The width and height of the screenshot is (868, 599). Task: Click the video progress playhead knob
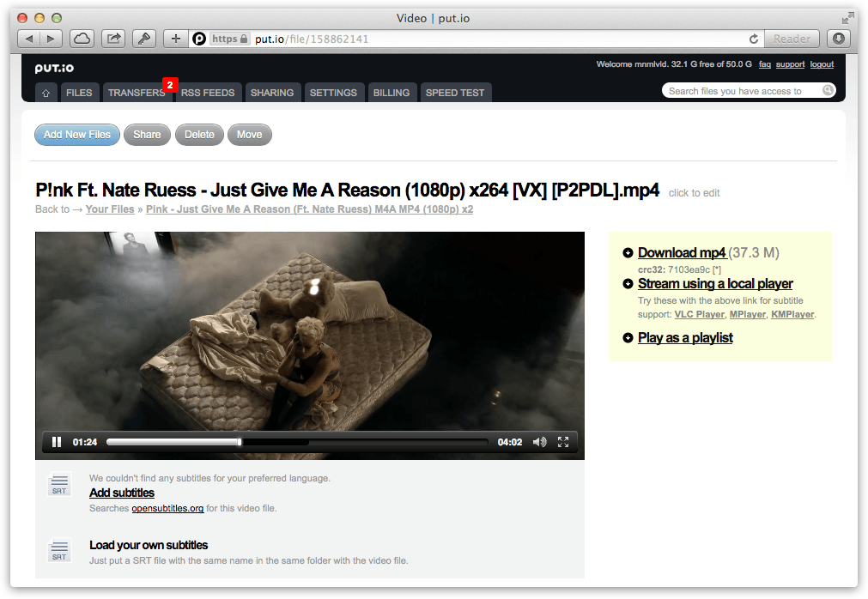pyautogui.click(x=240, y=442)
